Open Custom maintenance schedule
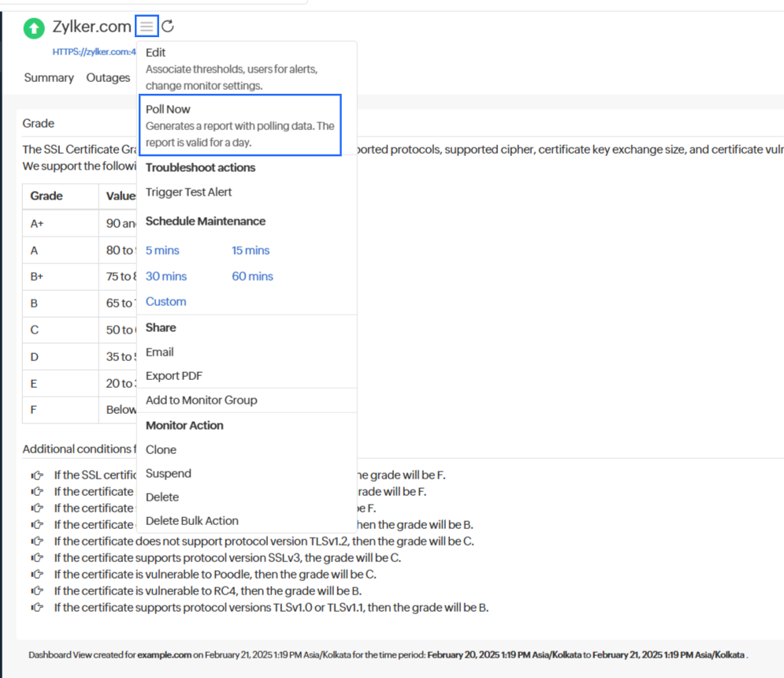This screenshot has width=784, height=678. 165,302
